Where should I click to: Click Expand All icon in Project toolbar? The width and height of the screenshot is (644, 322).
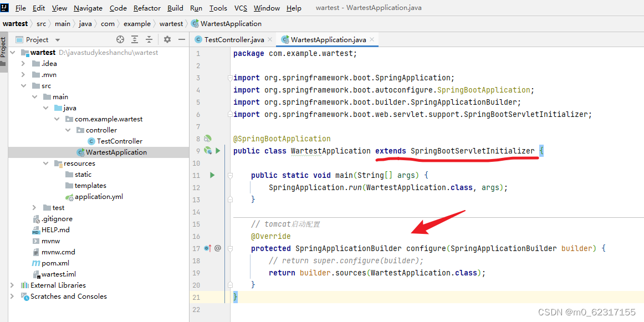pos(134,39)
